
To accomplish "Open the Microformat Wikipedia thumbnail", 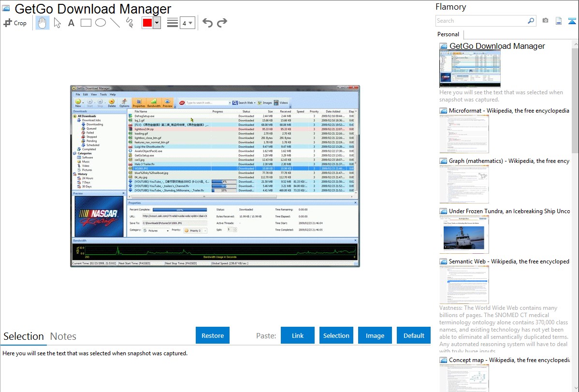I will tap(464, 134).
